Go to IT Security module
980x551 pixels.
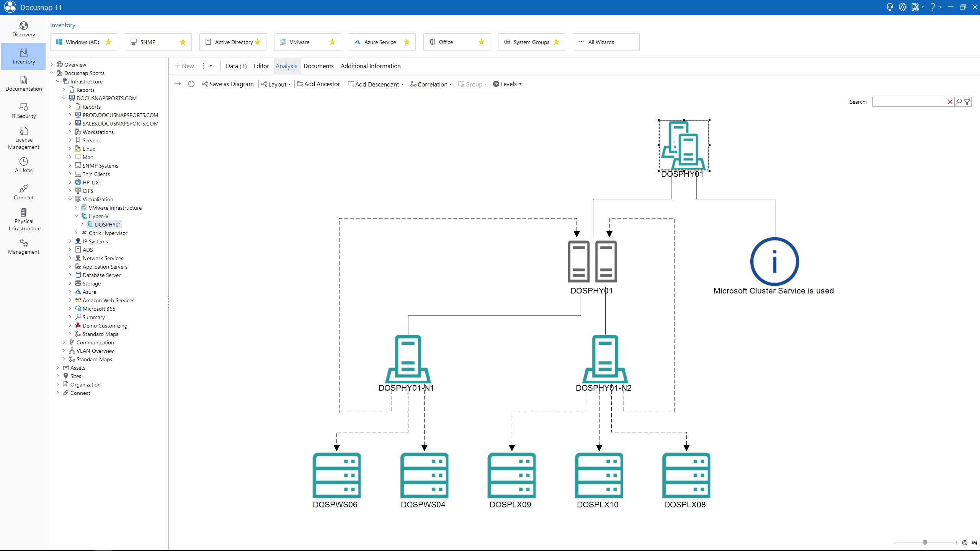pyautogui.click(x=23, y=111)
